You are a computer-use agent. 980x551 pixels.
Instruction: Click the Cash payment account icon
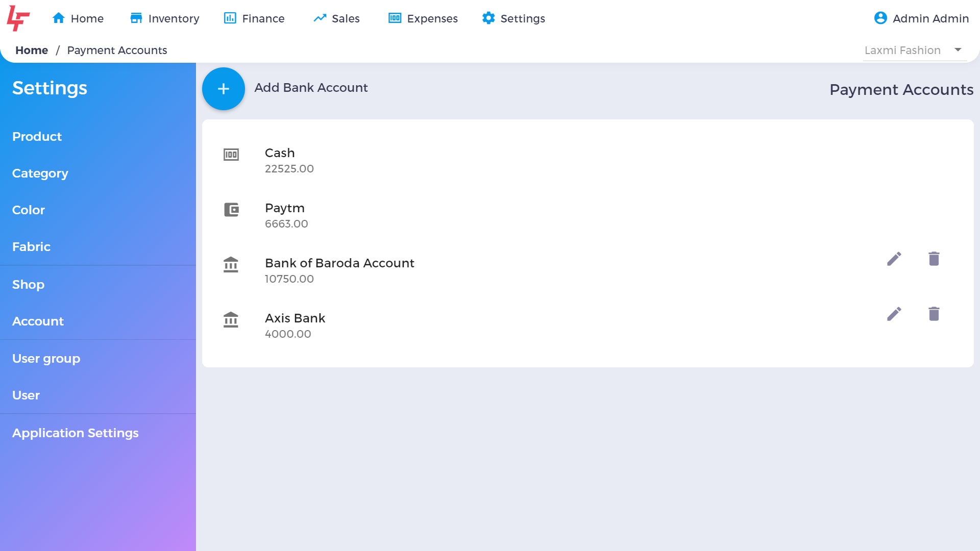click(231, 154)
